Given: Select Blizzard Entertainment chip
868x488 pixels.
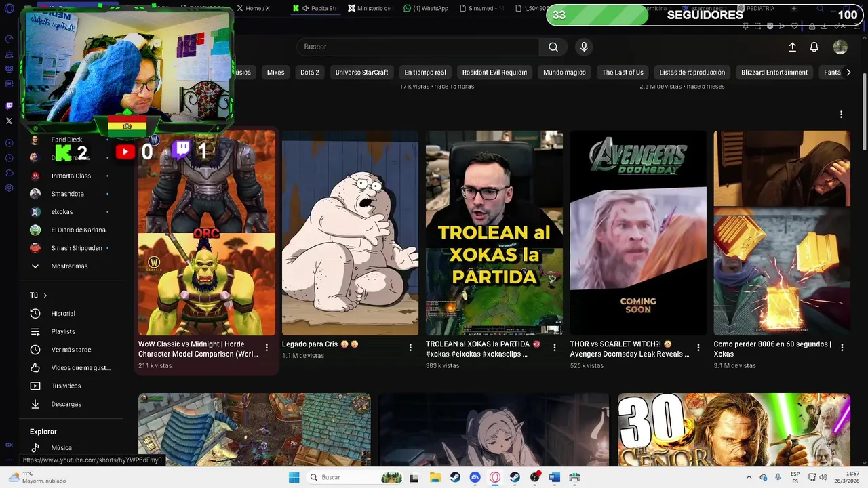Looking at the screenshot, I should [x=774, y=73].
